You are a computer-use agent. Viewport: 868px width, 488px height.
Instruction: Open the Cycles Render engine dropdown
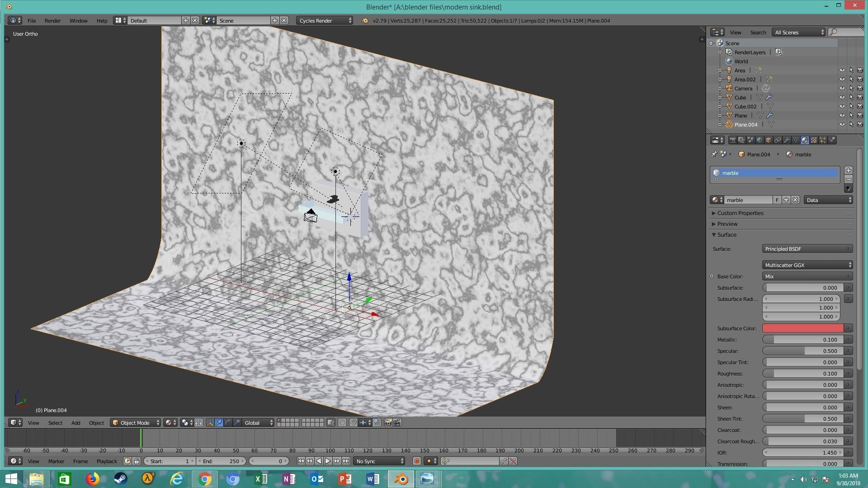325,20
